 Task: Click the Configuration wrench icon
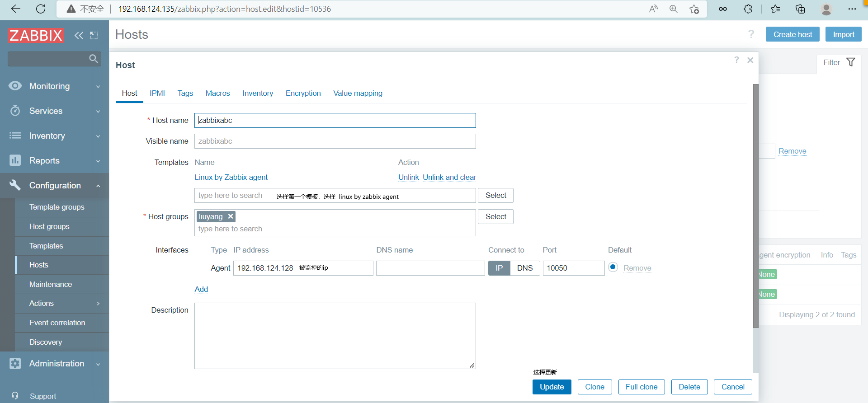15,185
